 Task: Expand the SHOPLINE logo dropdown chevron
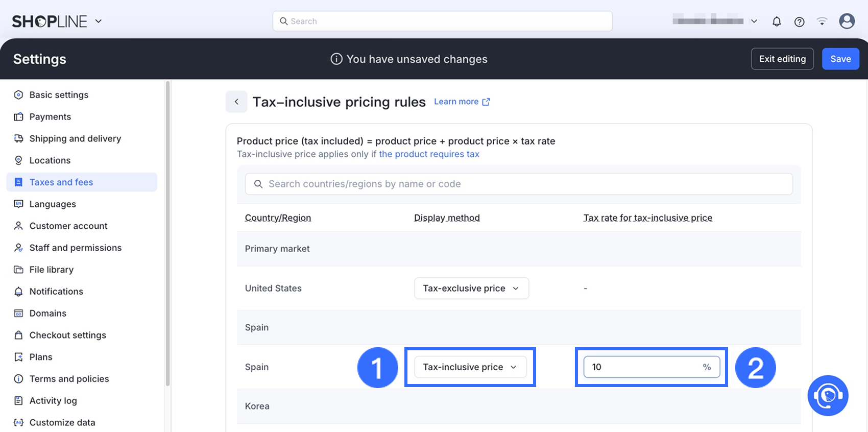pos(99,21)
